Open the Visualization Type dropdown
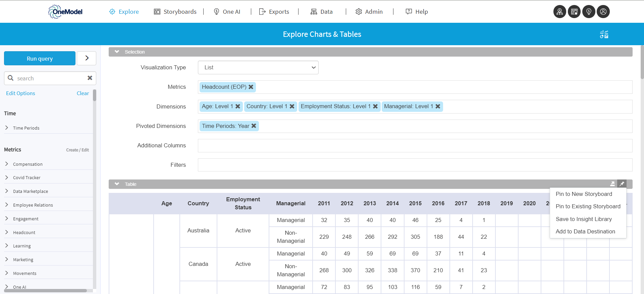This screenshot has height=294, width=644. pyautogui.click(x=258, y=68)
